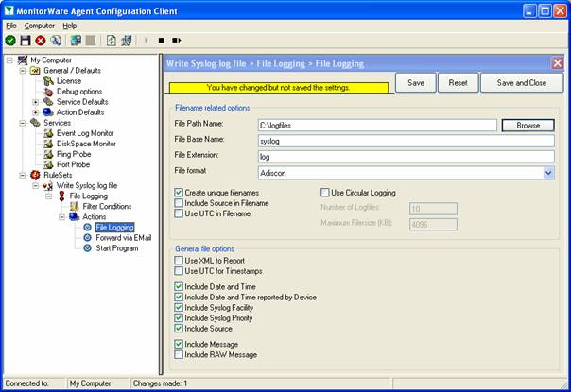The image size is (571, 392).
Task: Close the File Logging panel
Action: coord(557,63)
